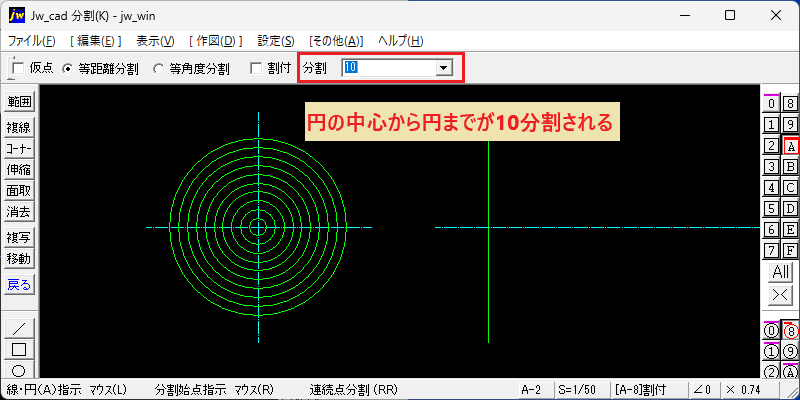Screen dimensions: 800x400
Task: Select the rectangle drawing tool icon
Action: [x=19, y=349]
